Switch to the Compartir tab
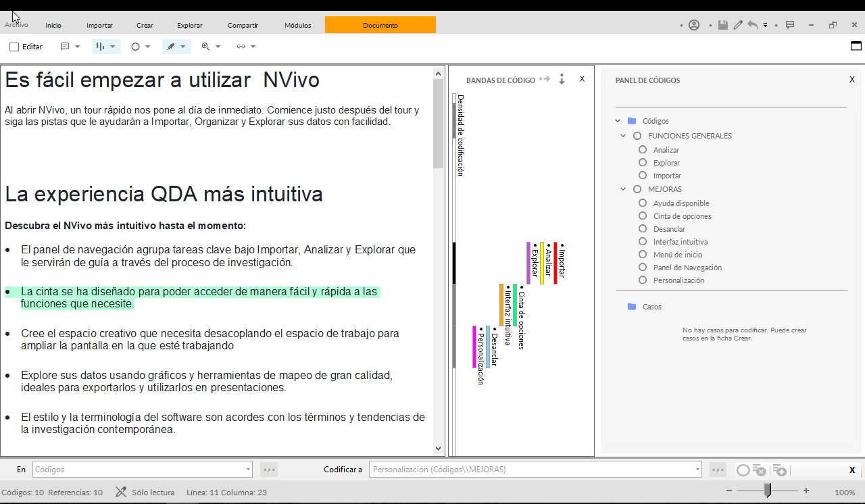 click(x=243, y=26)
